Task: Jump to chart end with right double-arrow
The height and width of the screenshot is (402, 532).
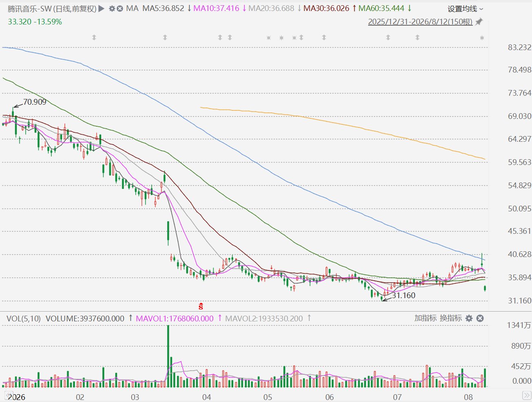Action: point(526,395)
